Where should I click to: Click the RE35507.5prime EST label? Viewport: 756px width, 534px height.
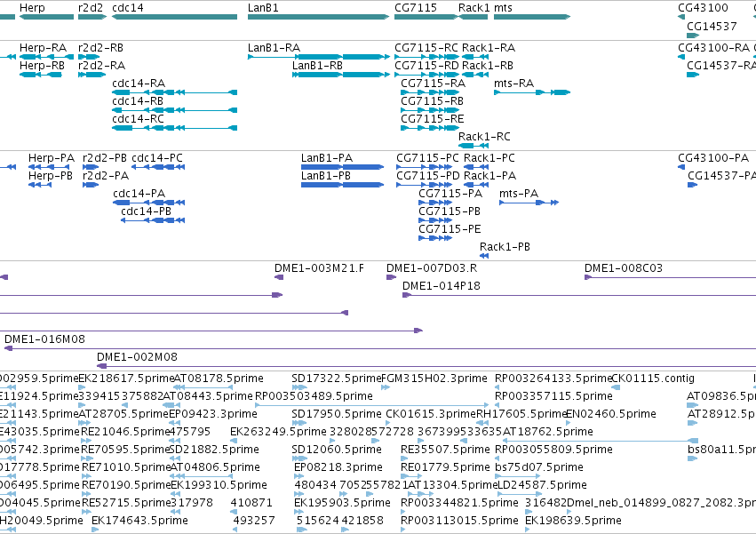click(445, 449)
